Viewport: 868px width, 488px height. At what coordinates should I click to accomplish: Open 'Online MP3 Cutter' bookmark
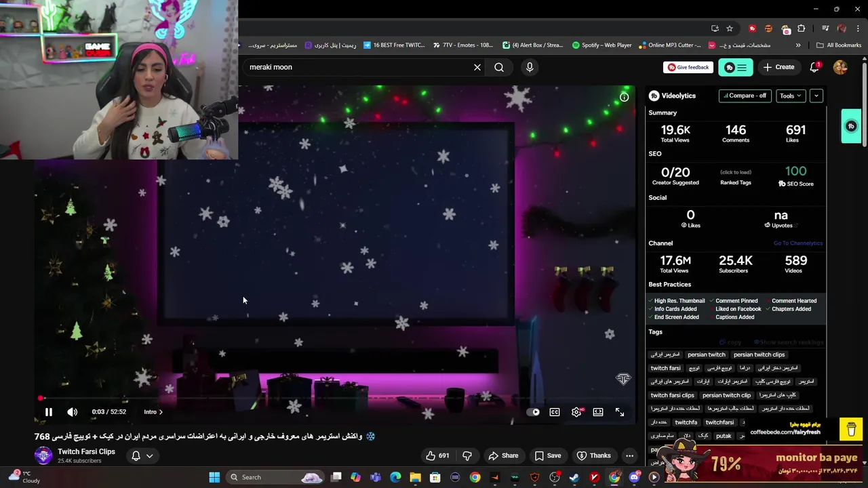(x=670, y=45)
